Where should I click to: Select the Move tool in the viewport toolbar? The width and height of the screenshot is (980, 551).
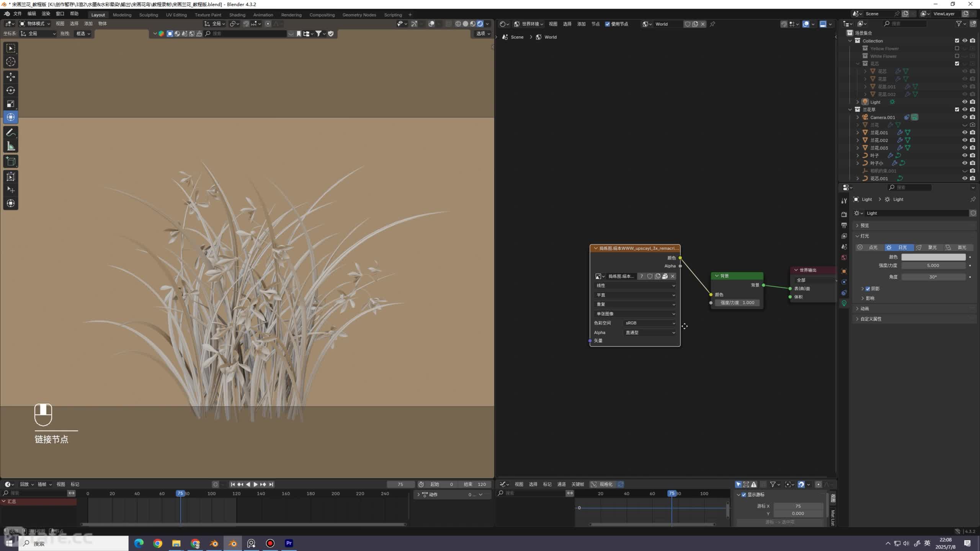(x=11, y=77)
